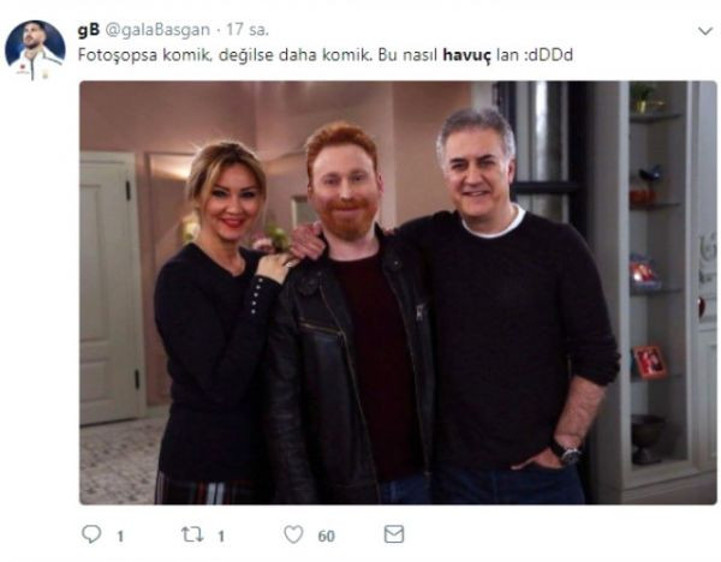
Task: Click the red picture frame on shelf
Action: (x=649, y=362)
